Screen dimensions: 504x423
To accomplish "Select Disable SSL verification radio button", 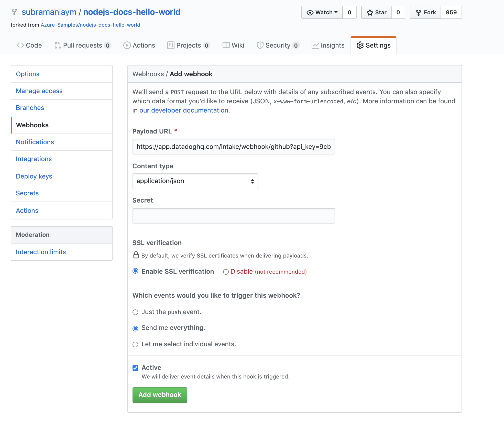I will 226,272.
